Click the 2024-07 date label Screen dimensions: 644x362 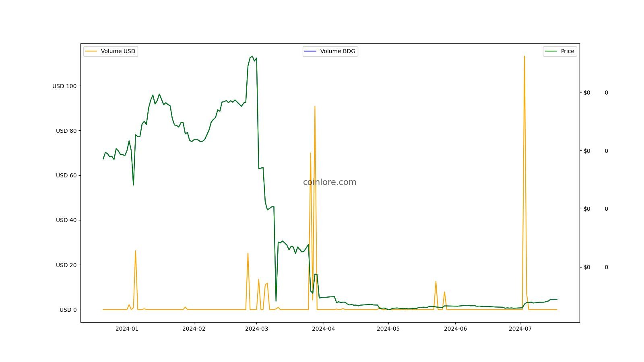[520, 329]
